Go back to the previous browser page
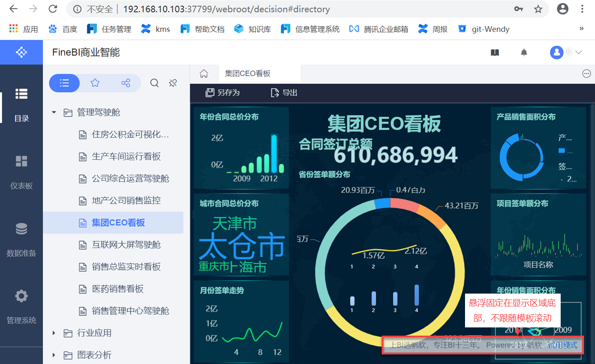This screenshot has width=595, height=364. [x=13, y=9]
